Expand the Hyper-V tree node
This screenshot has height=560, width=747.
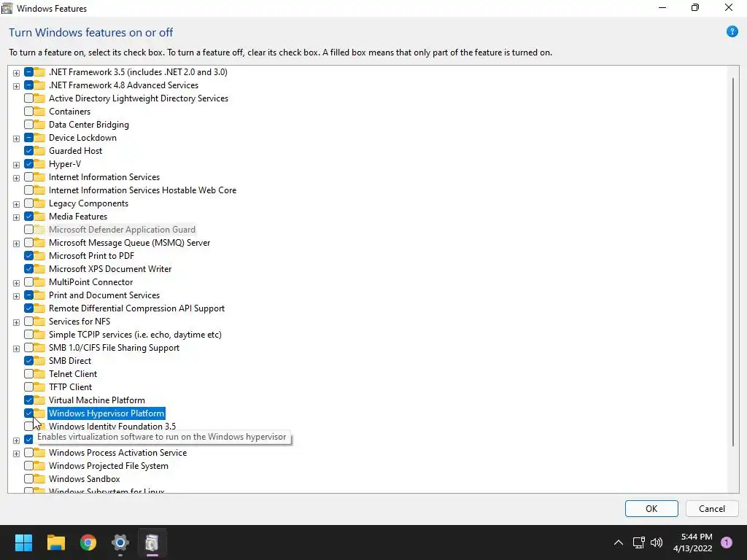(x=16, y=165)
